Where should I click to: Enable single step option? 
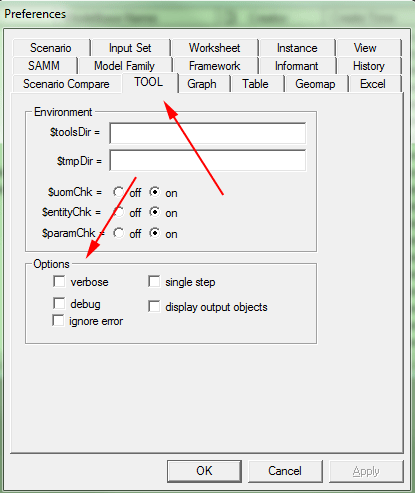click(154, 281)
